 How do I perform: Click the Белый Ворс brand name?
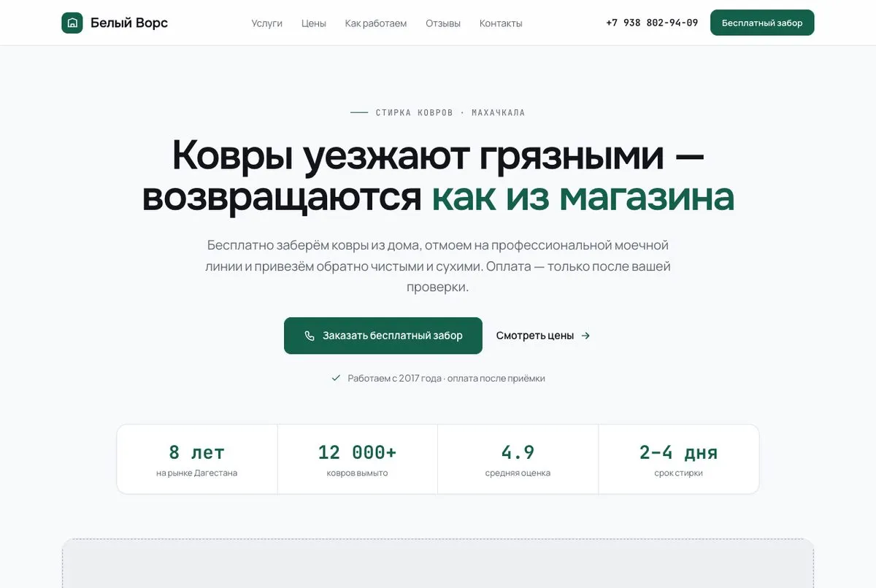coord(129,23)
